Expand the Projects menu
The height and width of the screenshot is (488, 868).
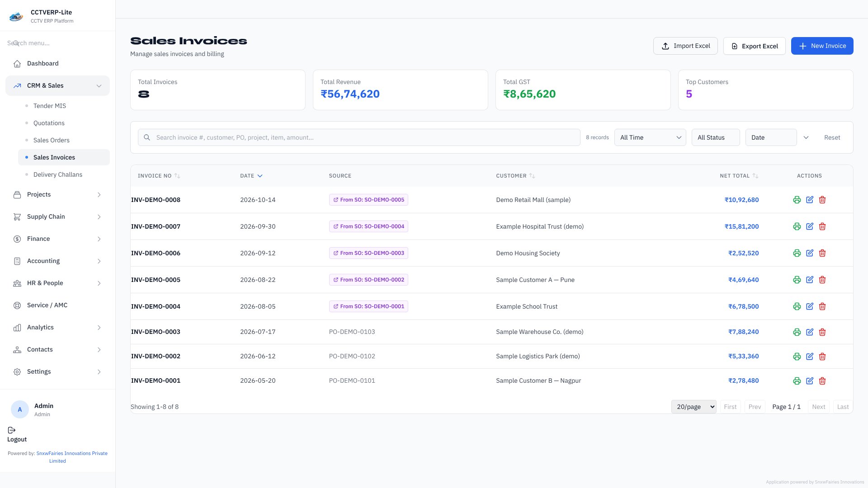[x=57, y=194]
